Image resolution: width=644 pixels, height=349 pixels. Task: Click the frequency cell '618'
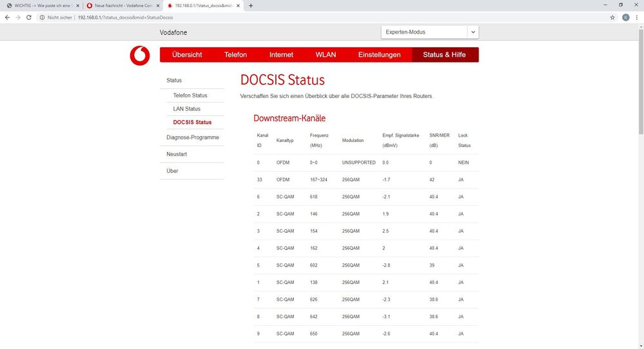point(313,197)
